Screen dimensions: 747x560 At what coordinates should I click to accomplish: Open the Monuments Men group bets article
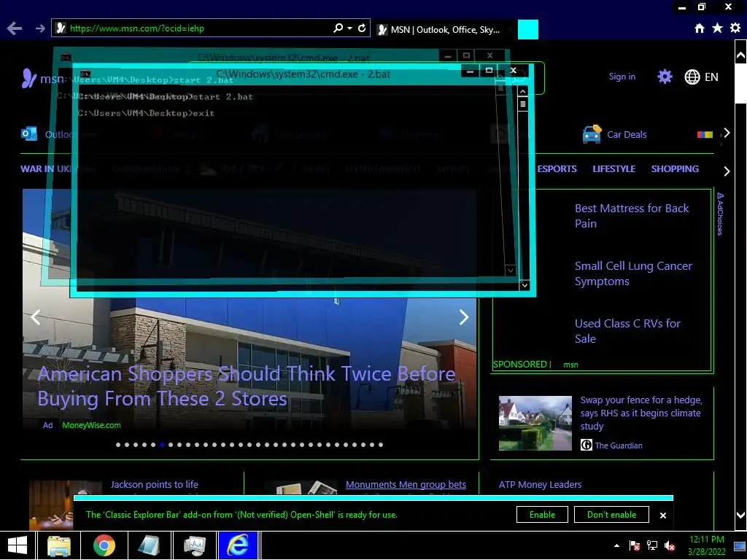tap(406, 484)
